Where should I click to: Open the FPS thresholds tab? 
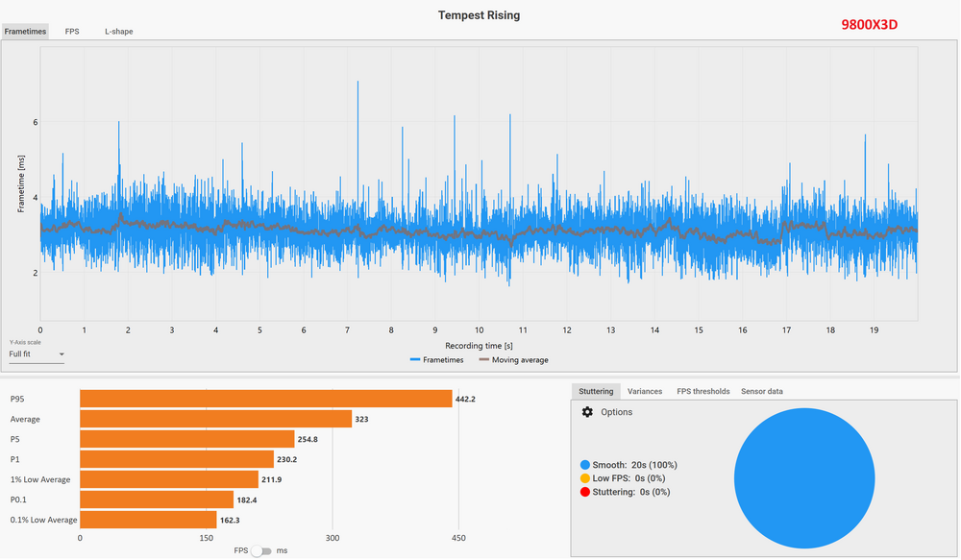pyautogui.click(x=703, y=392)
